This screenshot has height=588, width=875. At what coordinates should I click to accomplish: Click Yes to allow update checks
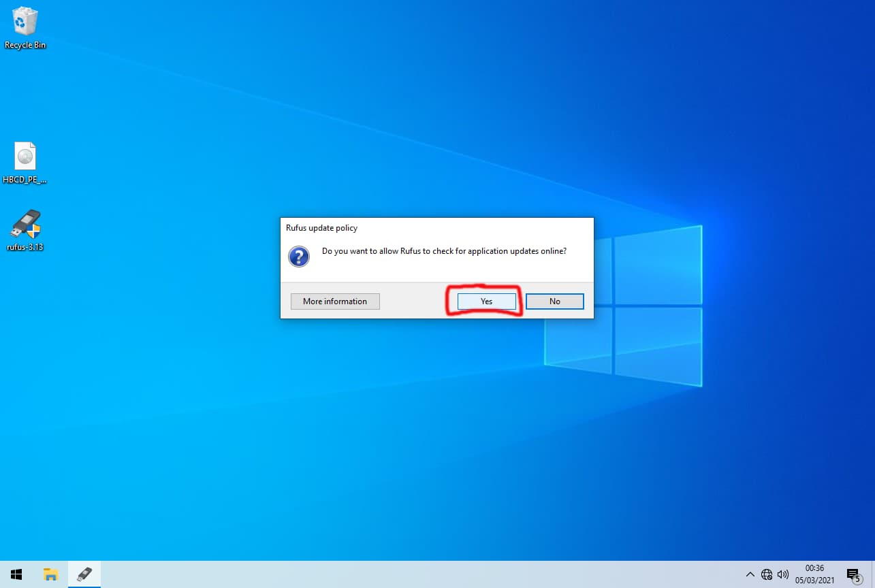click(x=486, y=301)
